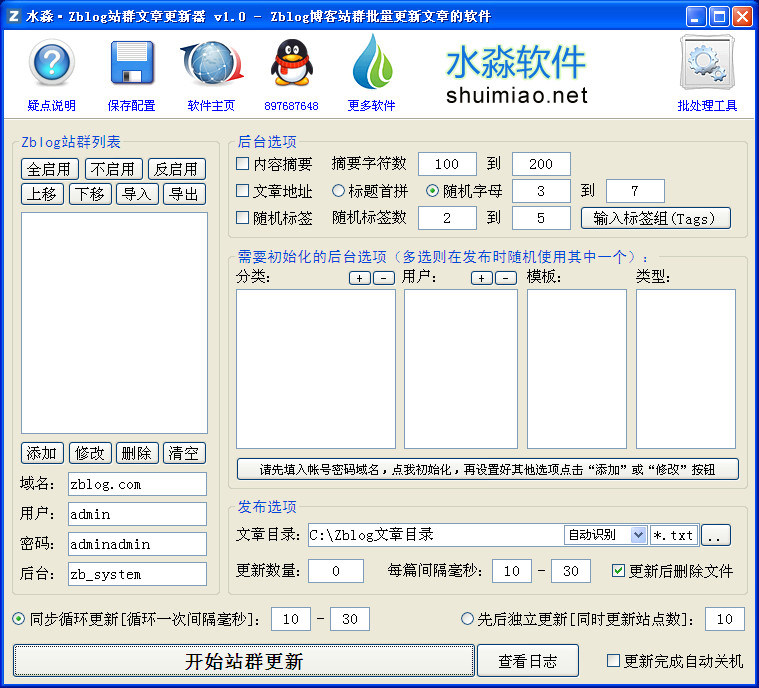Click the 不启用 button
Viewport: 759px width, 688px height.
114,169
